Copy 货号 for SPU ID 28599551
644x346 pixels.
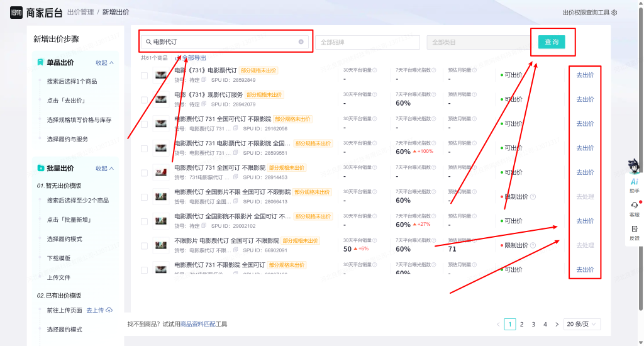(235, 152)
